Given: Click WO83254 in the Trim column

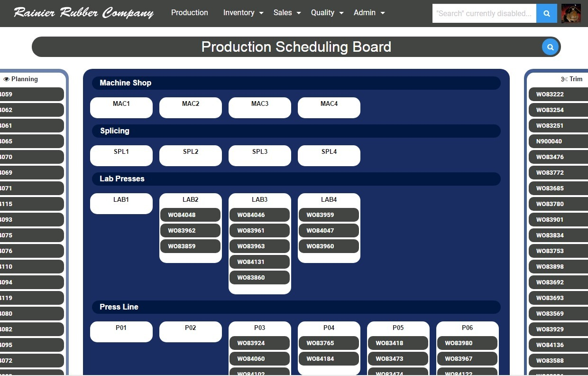Looking at the screenshot, I should coord(559,110).
